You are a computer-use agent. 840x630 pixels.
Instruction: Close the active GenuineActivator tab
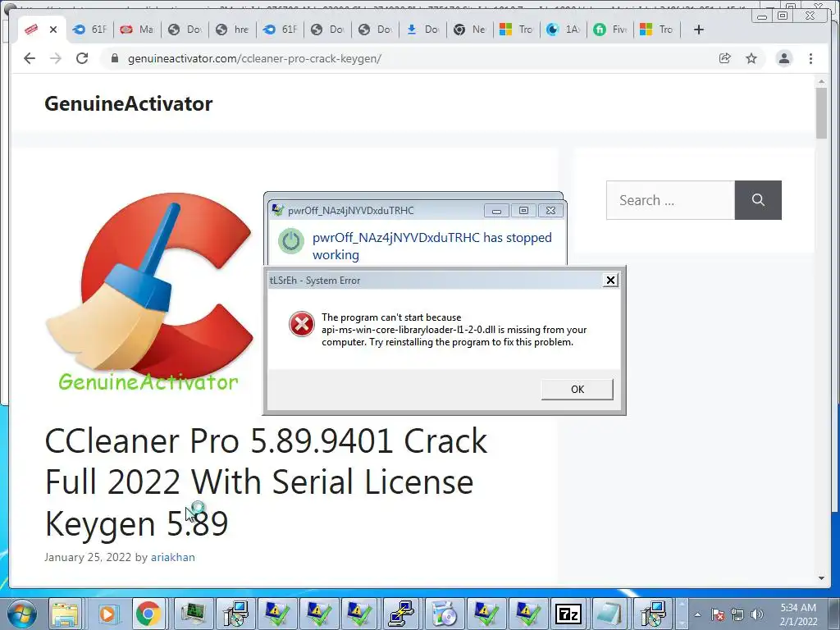pos(53,30)
